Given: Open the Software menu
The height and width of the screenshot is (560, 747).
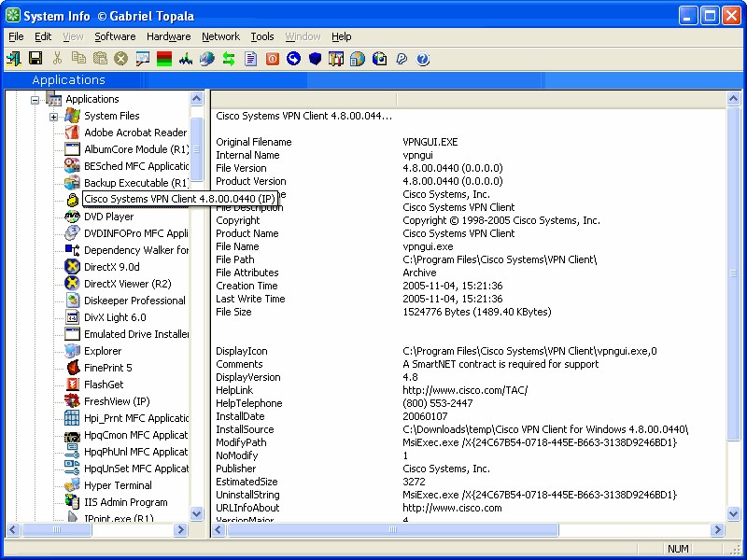Looking at the screenshot, I should (115, 36).
